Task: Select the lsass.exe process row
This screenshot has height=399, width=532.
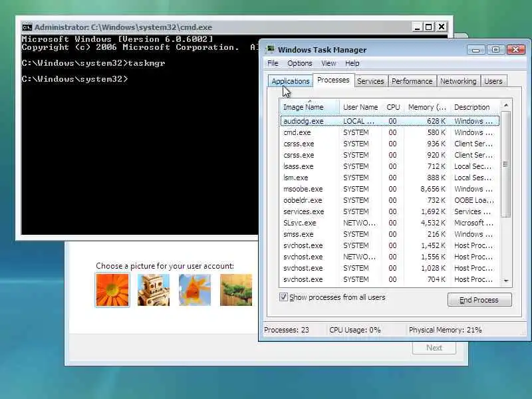Action: [390, 166]
